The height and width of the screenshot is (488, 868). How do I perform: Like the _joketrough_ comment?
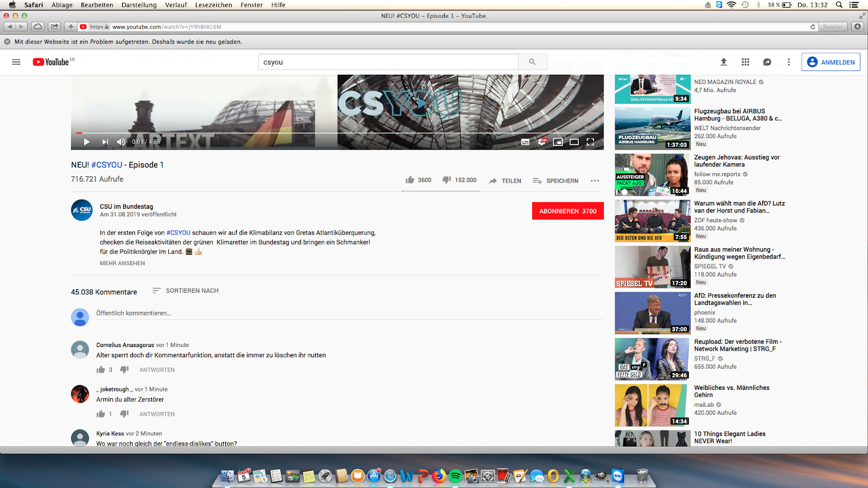coord(101,414)
